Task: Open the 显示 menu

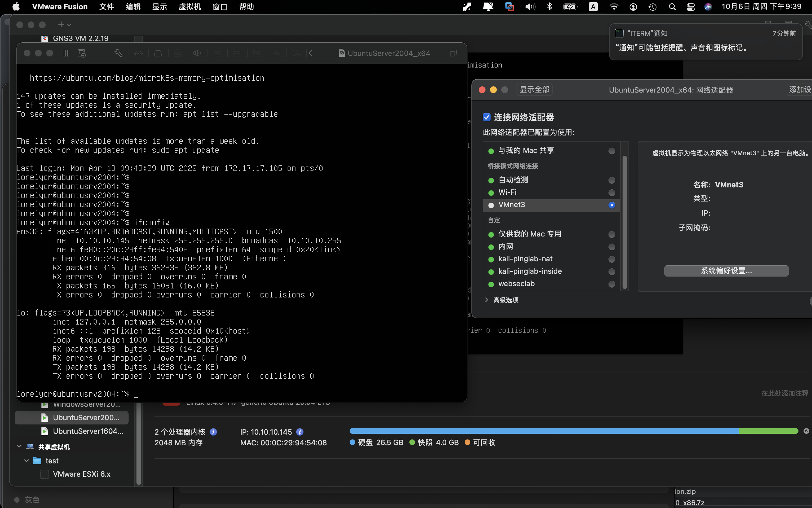Action: [x=160, y=7]
